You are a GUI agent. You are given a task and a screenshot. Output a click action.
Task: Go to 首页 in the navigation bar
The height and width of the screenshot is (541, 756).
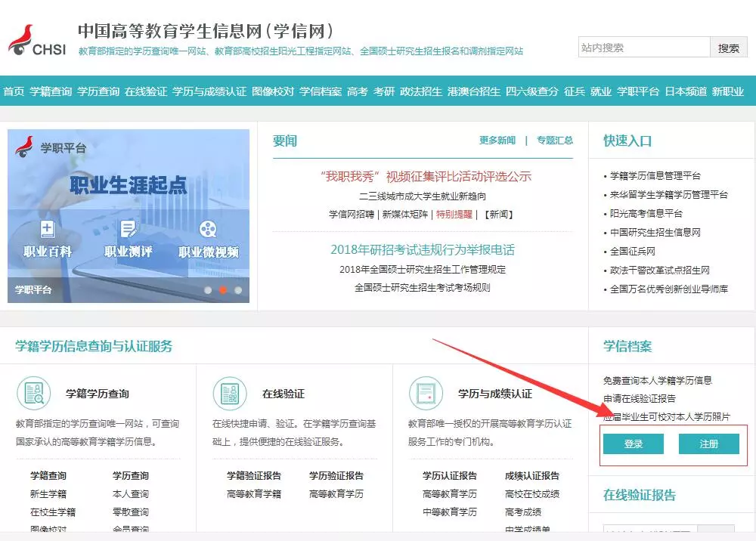tap(14, 91)
